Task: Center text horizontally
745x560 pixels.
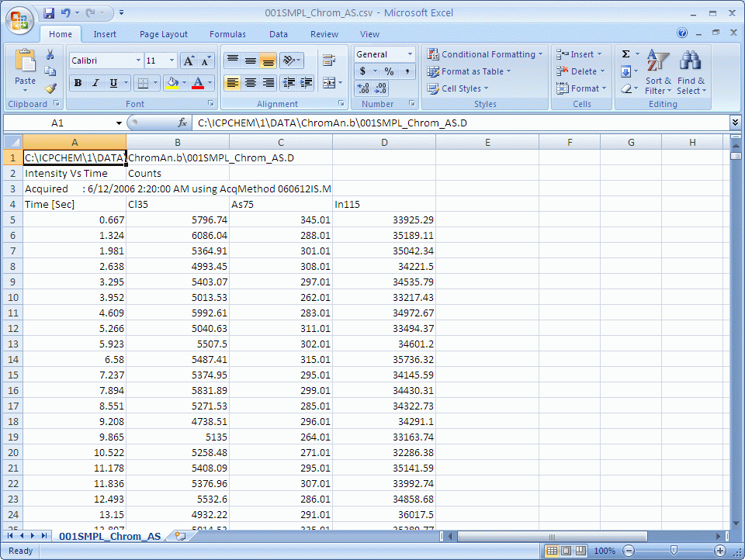Action: [251, 83]
